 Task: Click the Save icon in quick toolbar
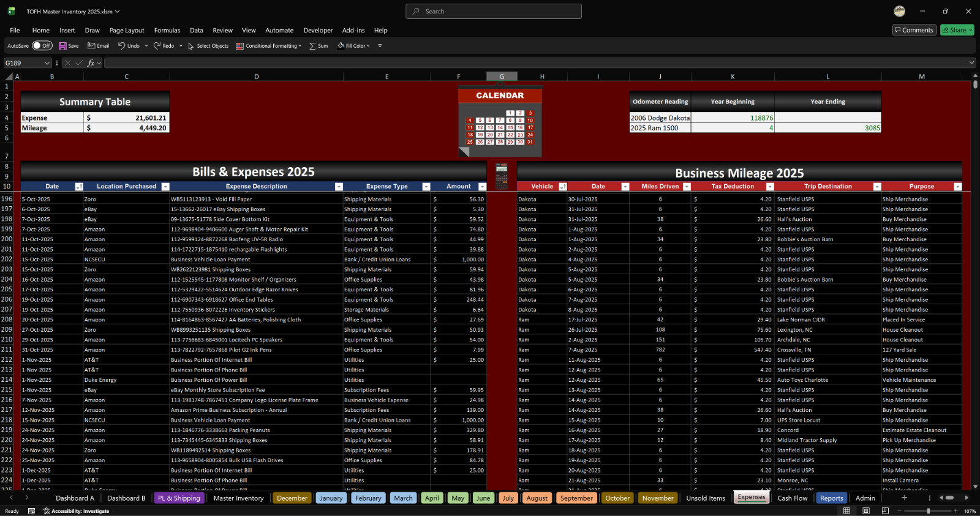coord(62,46)
